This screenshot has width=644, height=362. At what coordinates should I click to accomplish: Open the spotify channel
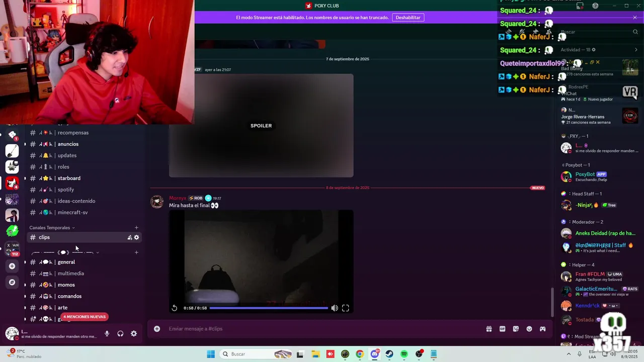[x=85, y=190]
